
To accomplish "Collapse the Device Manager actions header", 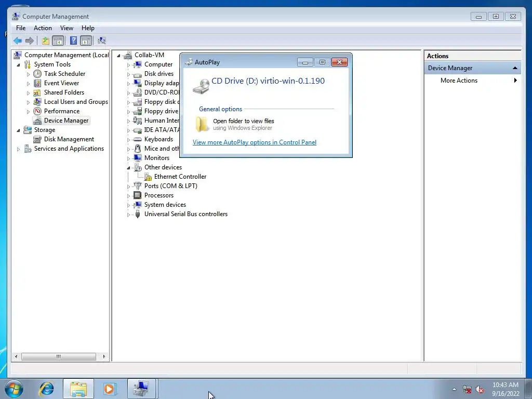I will pyautogui.click(x=515, y=68).
